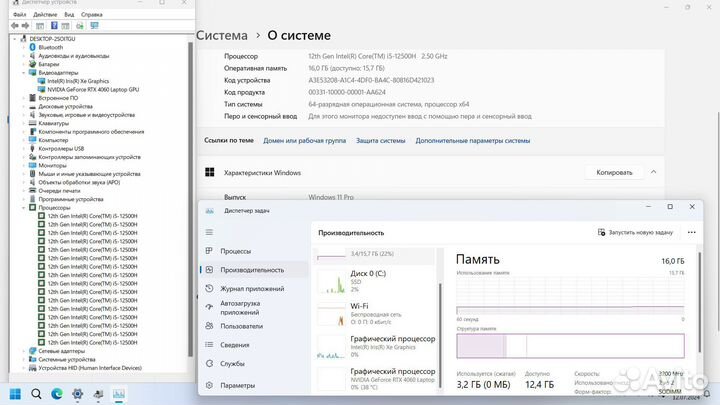Viewport: 720px width, 405px height.
Task: Open the Вид menu in Device Manager
Action: pyautogui.click(x=69, y=15)
